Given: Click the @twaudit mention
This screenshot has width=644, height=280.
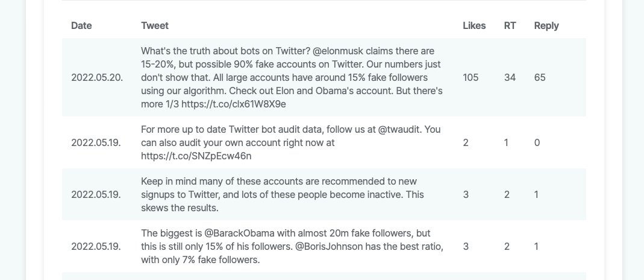Looking at the screenshot, I should (x=398, y=130).
